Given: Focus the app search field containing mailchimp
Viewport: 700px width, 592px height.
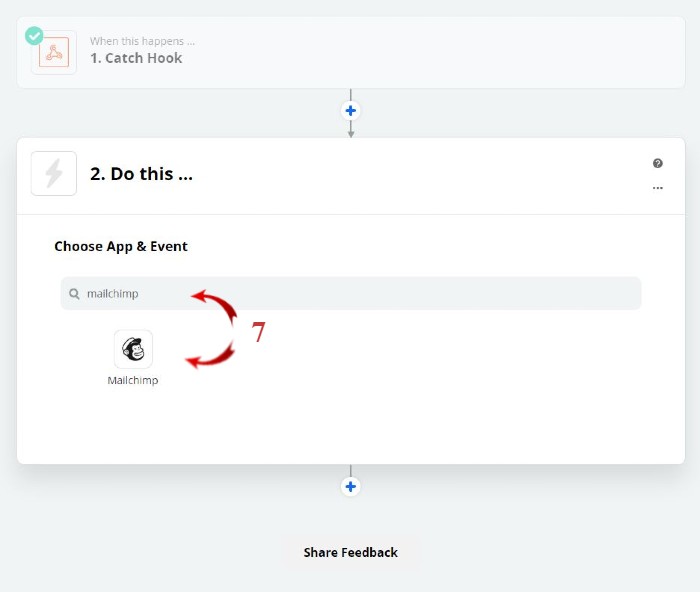Looking at the screenshot, I should [351, 293].
